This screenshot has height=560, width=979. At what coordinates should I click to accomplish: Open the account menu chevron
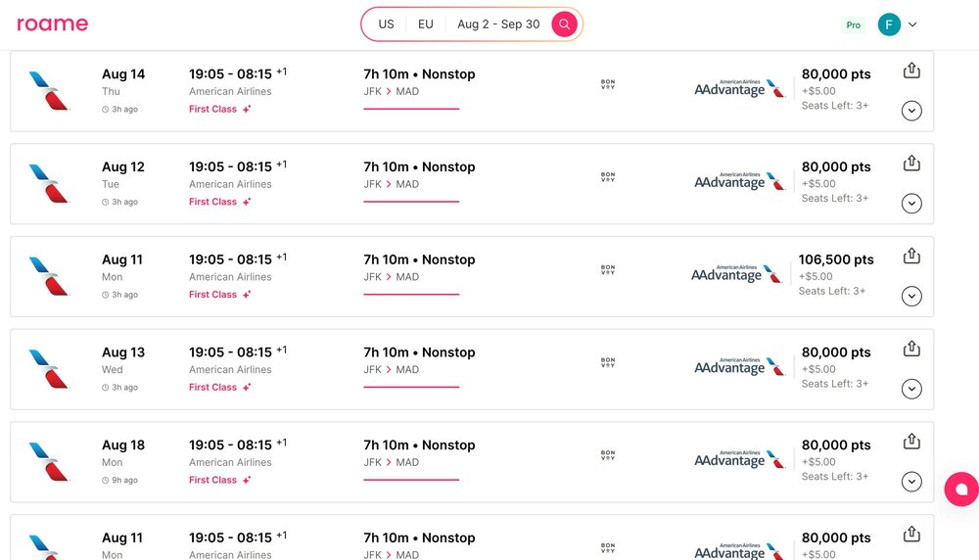[912, 24]
